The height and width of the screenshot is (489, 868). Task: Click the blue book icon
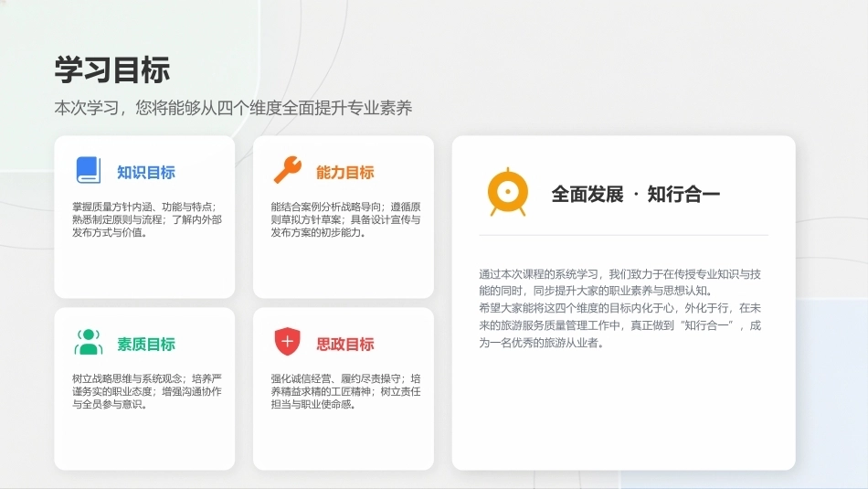(x=89, y=170)
